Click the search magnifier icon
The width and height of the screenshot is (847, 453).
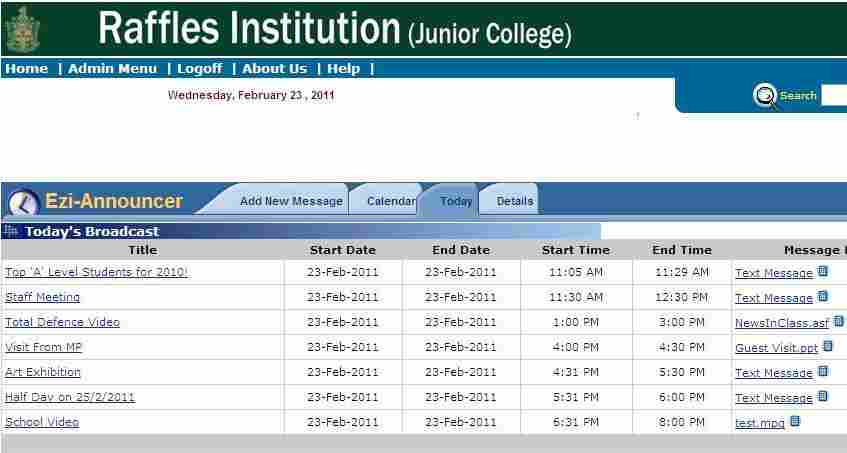pyautogui.click(x=765, y=96)
